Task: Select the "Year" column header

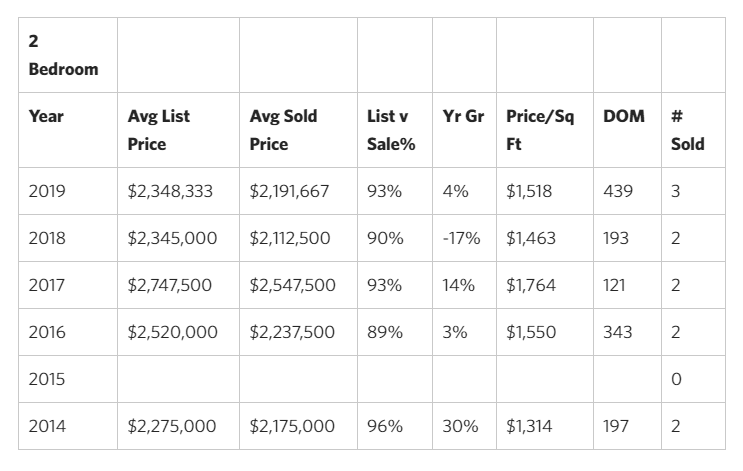Action: (46, 116)
